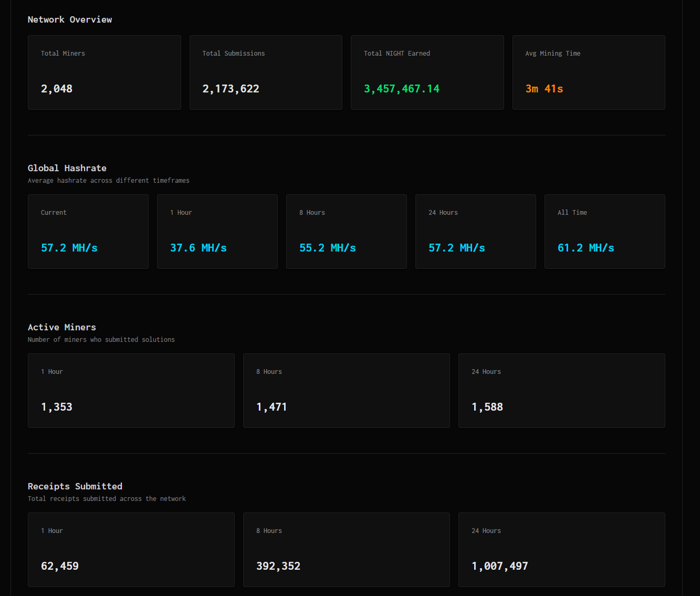
Task: Select the 392,352 receipts value
Action: [278, 566]
